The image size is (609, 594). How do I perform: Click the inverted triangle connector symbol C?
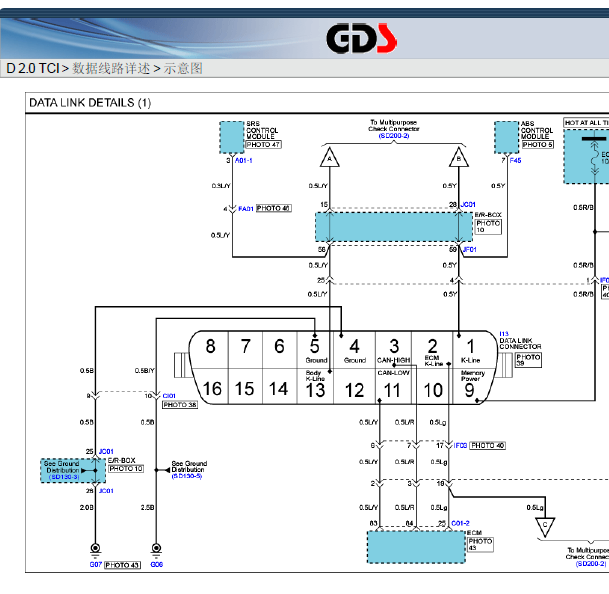[x=545, y=526]
